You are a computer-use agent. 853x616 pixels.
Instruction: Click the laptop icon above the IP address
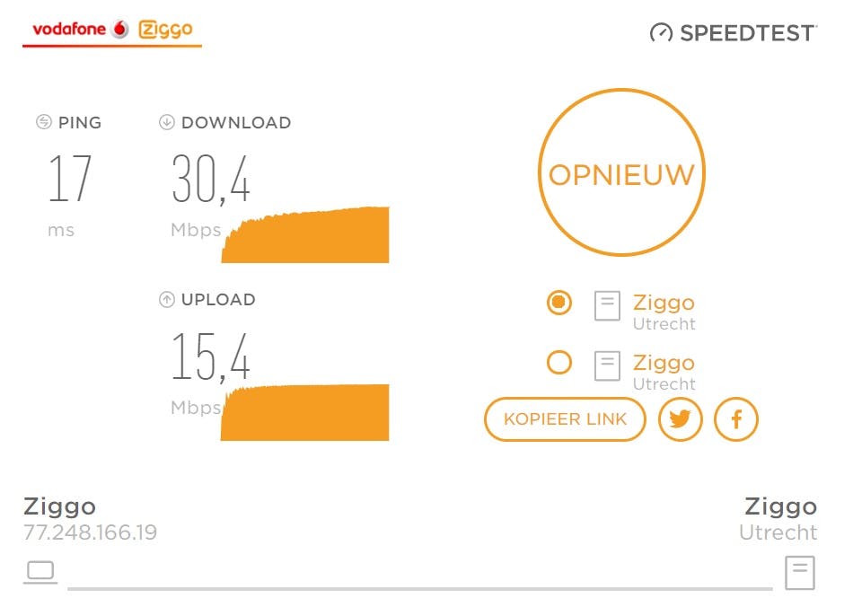40,570
